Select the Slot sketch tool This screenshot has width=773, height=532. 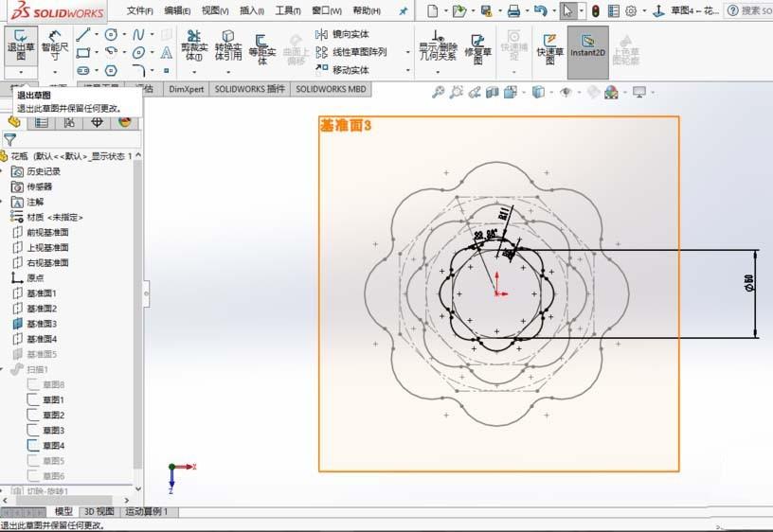click(x=82, y=70)
